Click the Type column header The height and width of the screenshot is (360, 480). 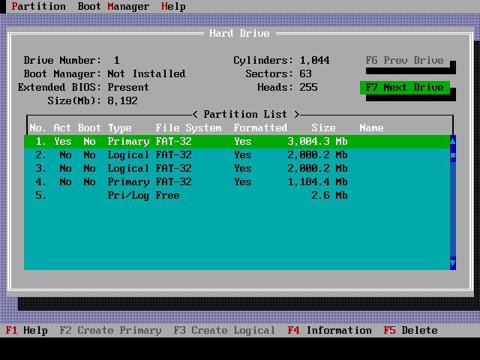coord(120,128)
